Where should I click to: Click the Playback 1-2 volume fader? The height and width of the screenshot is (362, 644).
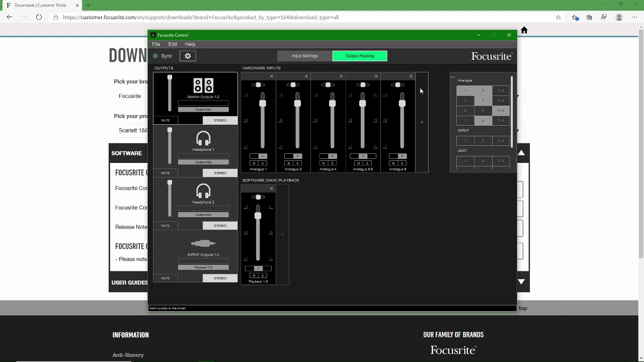258,216
